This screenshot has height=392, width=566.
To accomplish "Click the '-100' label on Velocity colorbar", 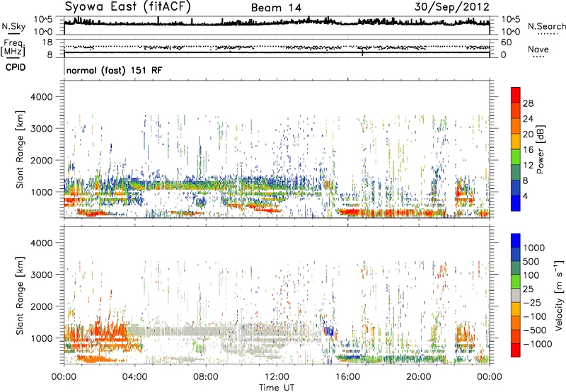I will [535, 316].
